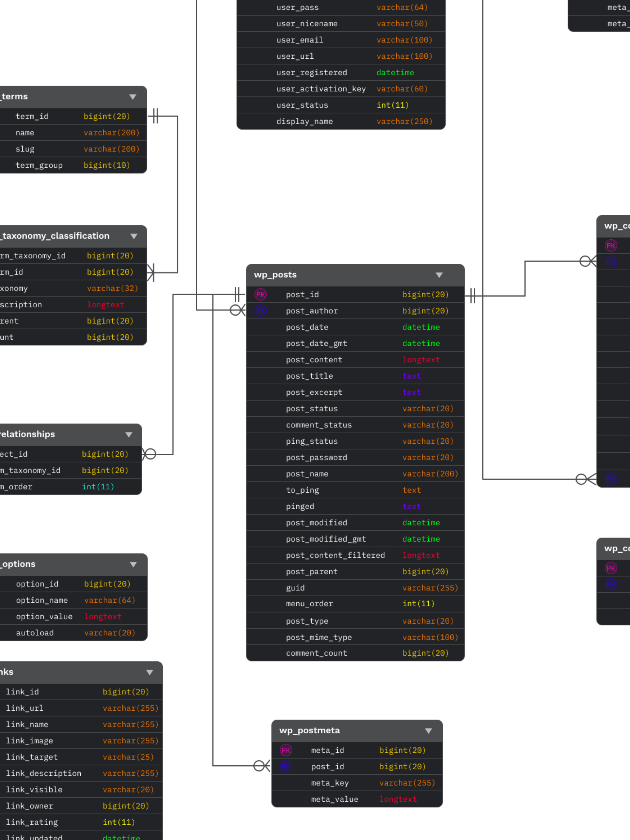
Task: Click the user_status field
Action: [341, 105]
